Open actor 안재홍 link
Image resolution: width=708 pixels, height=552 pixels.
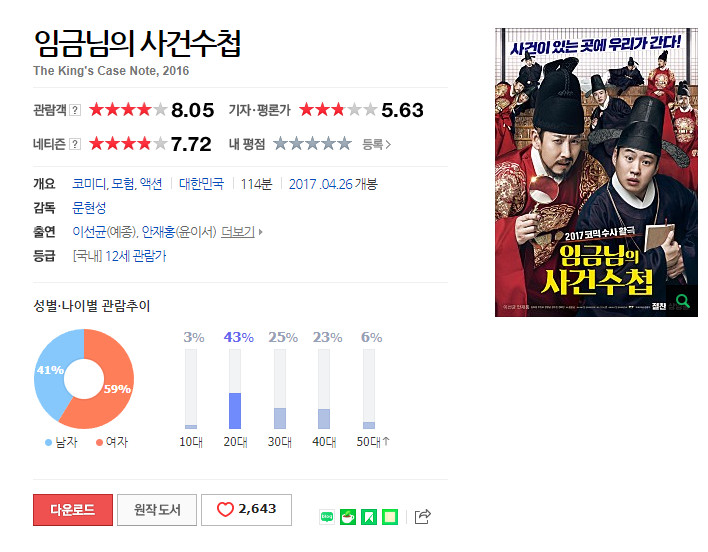[158, 232]
